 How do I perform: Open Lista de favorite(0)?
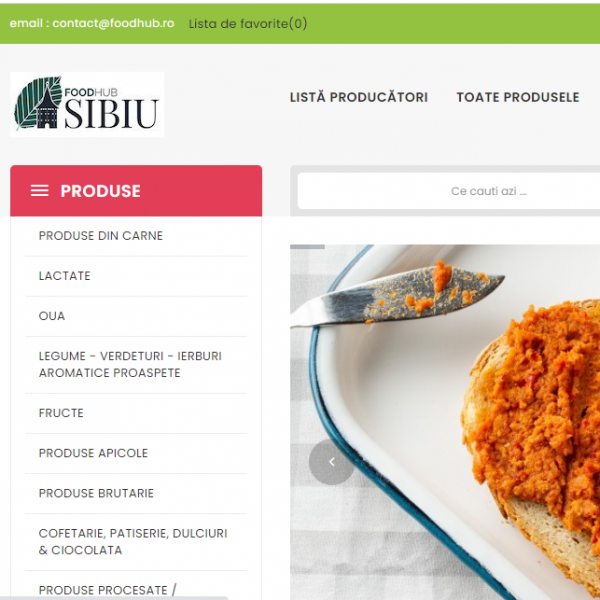(x=248, y=24)
